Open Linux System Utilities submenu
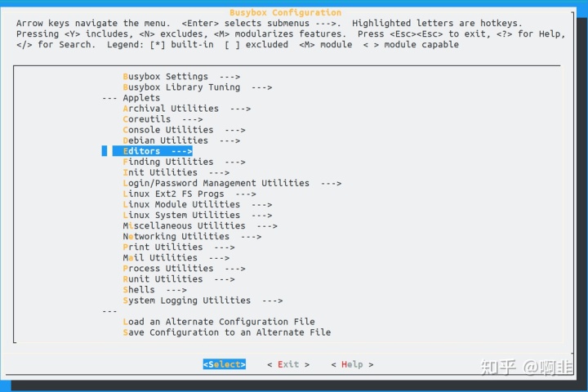 point(198,215)
